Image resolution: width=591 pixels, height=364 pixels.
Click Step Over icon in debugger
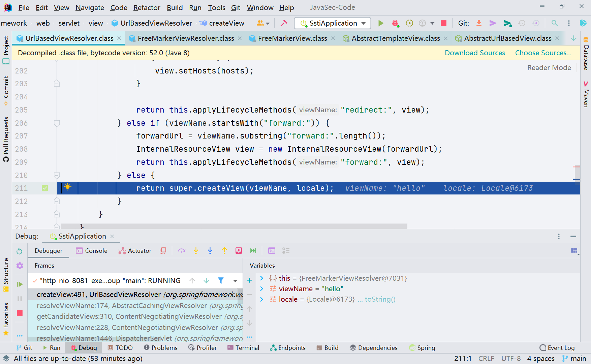[182, 251]
